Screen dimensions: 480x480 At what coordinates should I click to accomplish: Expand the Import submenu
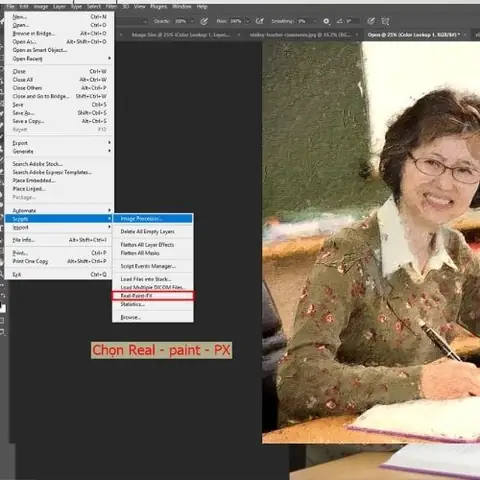click(60, 227)
